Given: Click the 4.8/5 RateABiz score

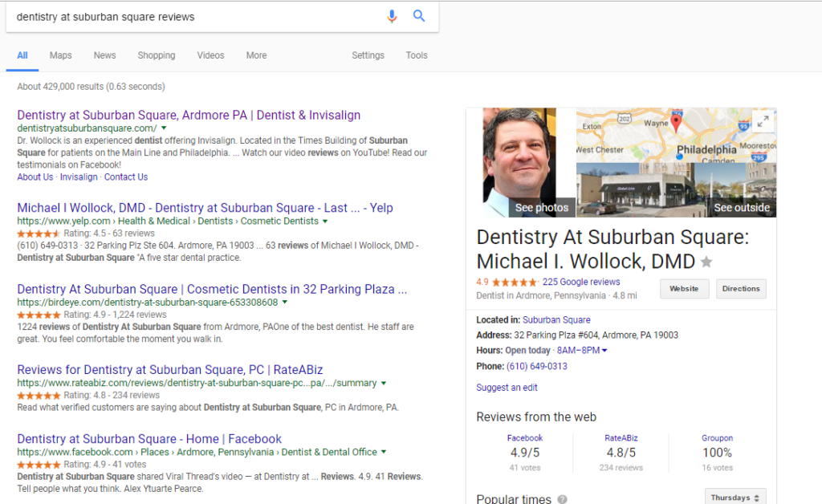Looking at the screenshot, I should coord(621,453).
